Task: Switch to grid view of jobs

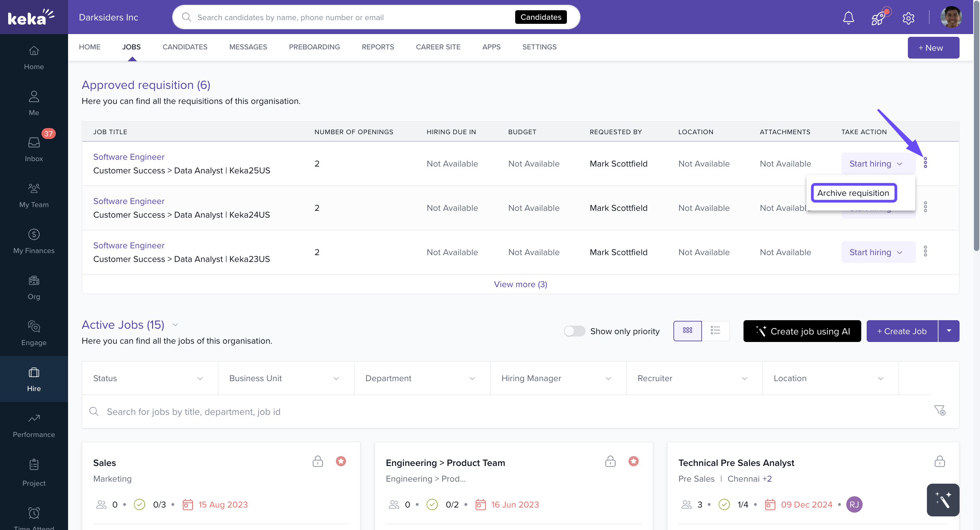Action: pos(687,330)
